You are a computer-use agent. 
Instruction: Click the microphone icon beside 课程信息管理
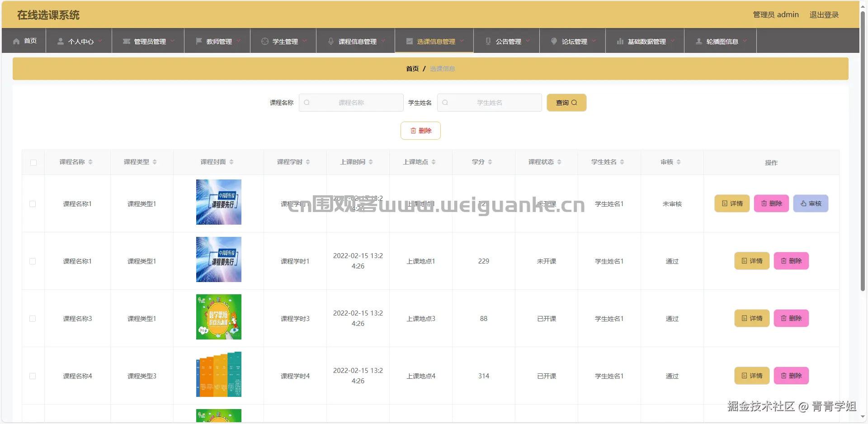click(x=331, y=41)
